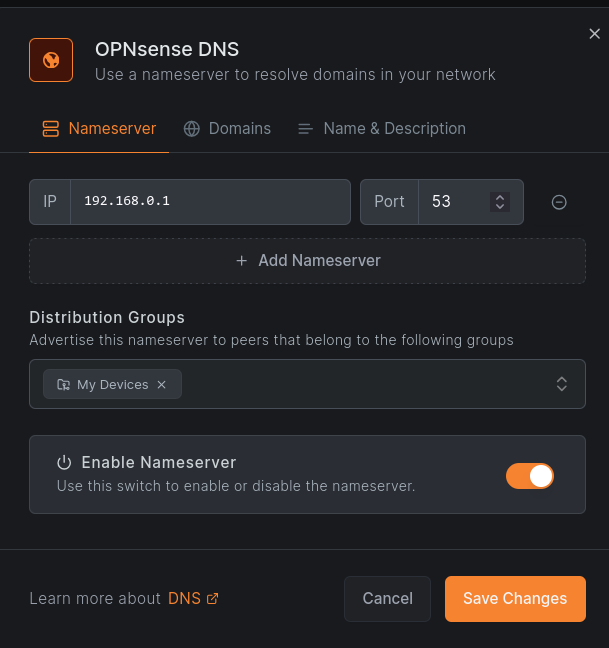This screenshot has height=648, width=609.
Task: Remove the 192.168.0.1 nameserver entry
Action: pos(559,202)
